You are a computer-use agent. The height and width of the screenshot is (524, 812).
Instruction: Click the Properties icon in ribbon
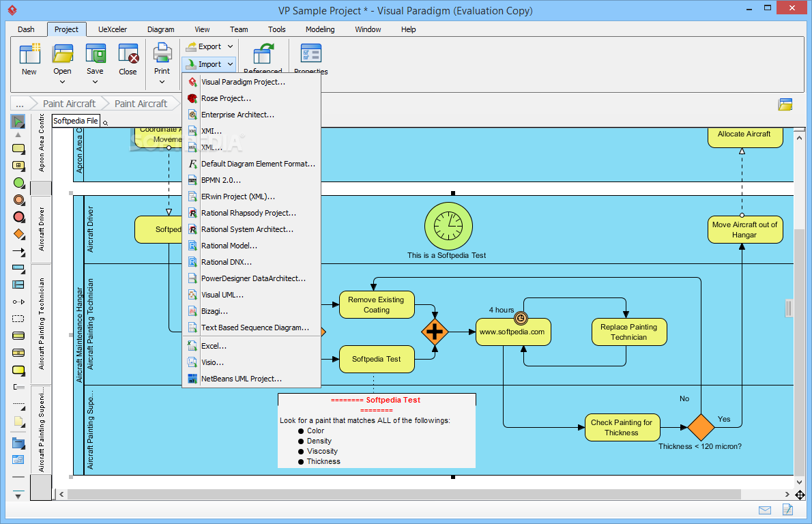coord(310,54)
